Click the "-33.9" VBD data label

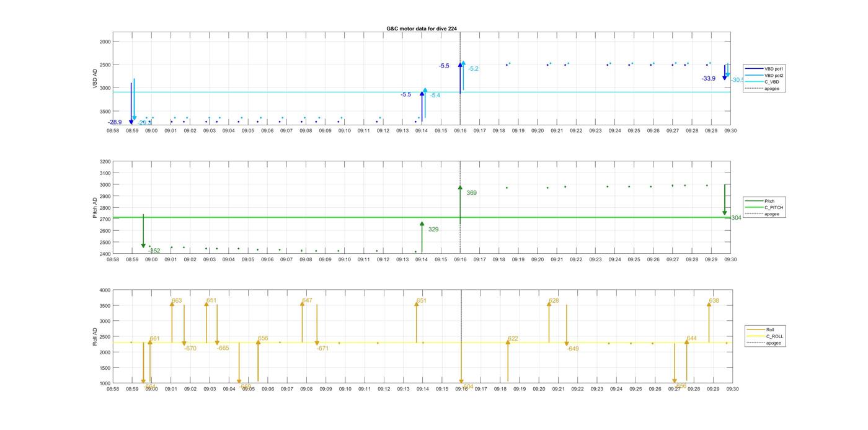point(708,79)
